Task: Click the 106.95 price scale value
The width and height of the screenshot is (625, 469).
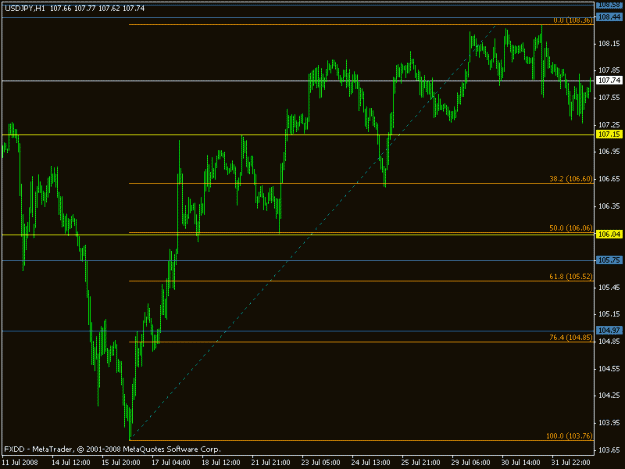Action: click(609, 152)
